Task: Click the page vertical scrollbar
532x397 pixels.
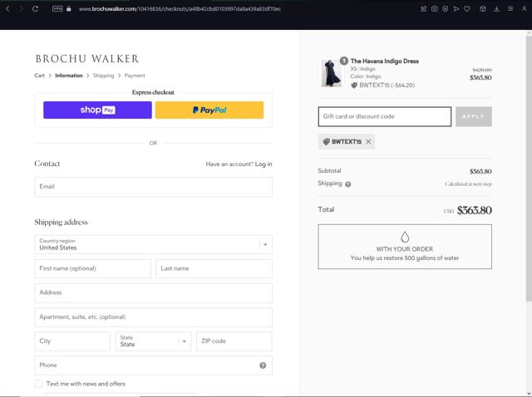Action: [529, 169]
